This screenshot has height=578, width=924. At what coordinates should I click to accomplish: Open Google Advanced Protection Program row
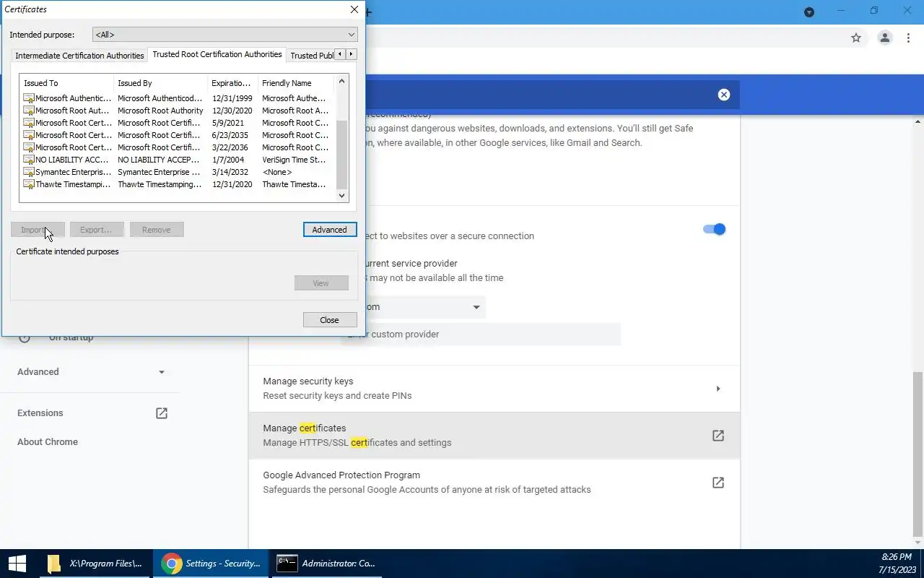[494, 483]
